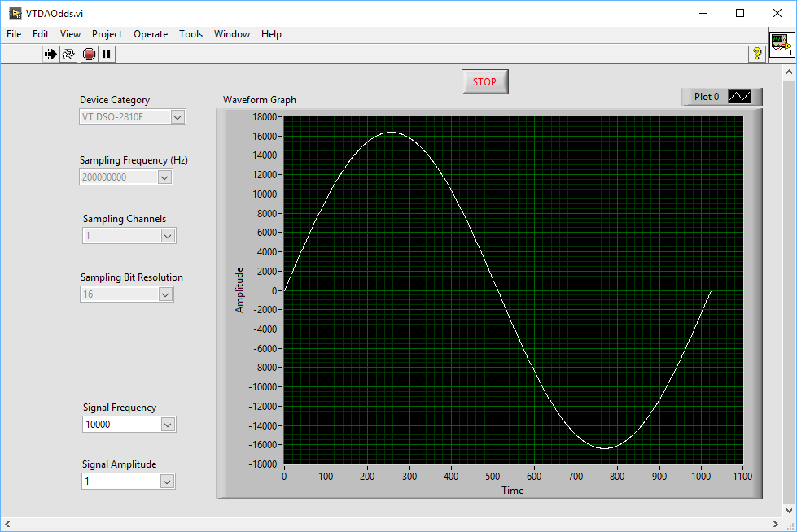Open Context Help via the question mark icon
Image resolution: width=797 pixels, height=532 pixels.
pyautogui.click(x=755, y=54)
